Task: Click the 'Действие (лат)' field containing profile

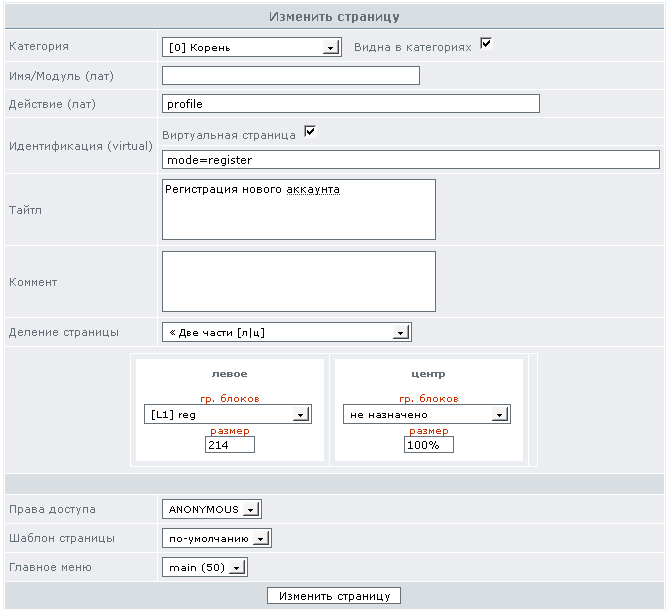Action: (x=351, y=104)
